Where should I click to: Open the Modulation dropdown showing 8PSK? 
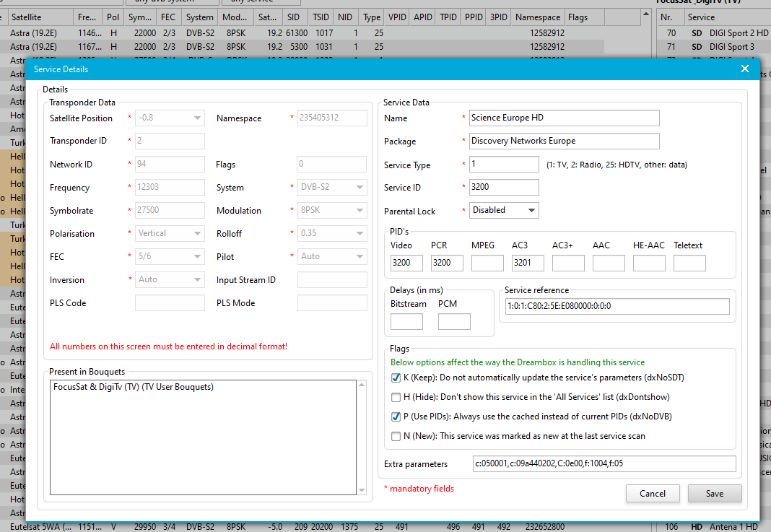[x=332, y=211]
